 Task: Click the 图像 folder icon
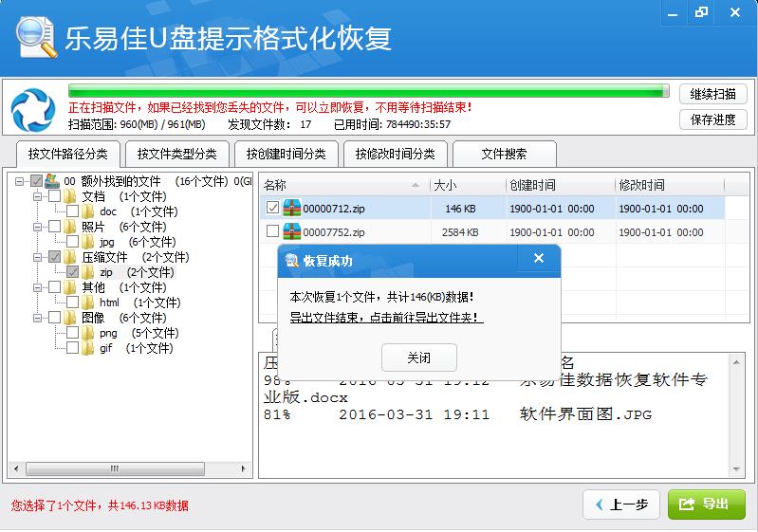tap(70, 318)
